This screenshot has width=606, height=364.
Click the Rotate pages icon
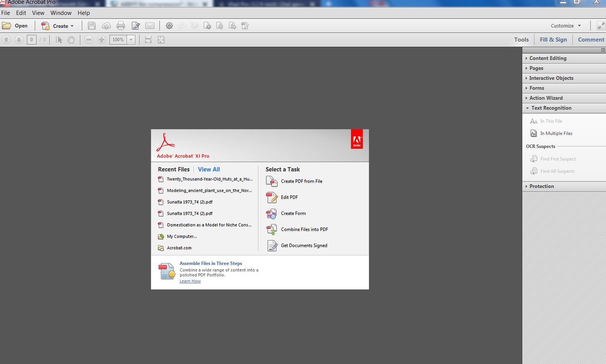pos(219,26)
